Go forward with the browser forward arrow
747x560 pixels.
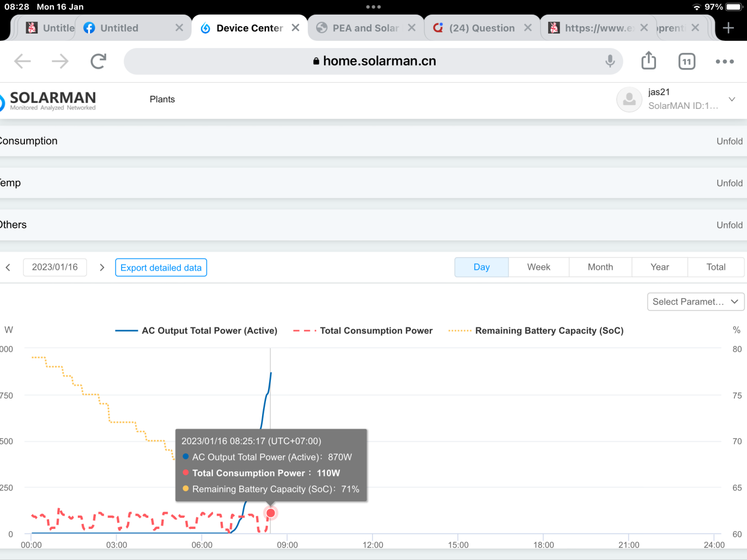click(60, 61)
